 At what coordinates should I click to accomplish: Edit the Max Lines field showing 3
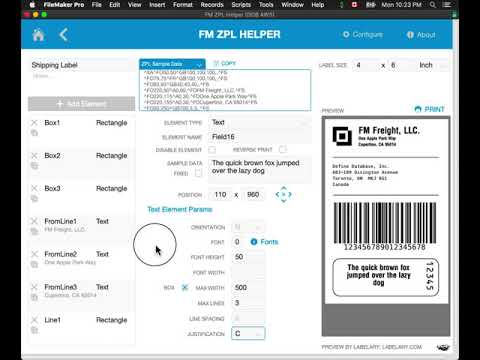click(x=248, y=303)
